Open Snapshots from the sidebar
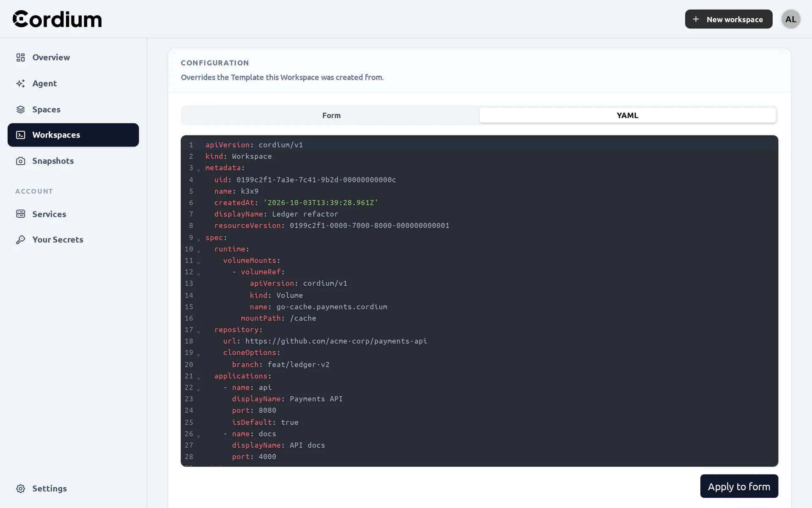This screenshot has height=508, width=812. click(73, 161)
